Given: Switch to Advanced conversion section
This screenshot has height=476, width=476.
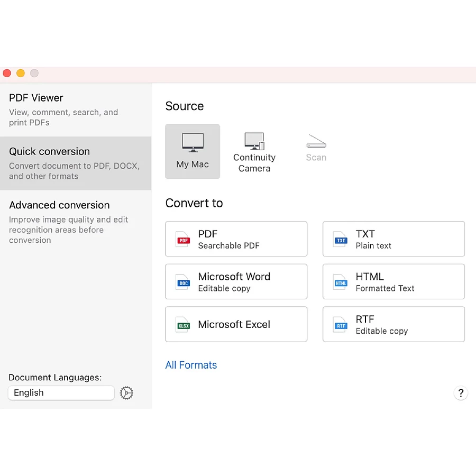Looking at the screenshot, I should [76, 222].
